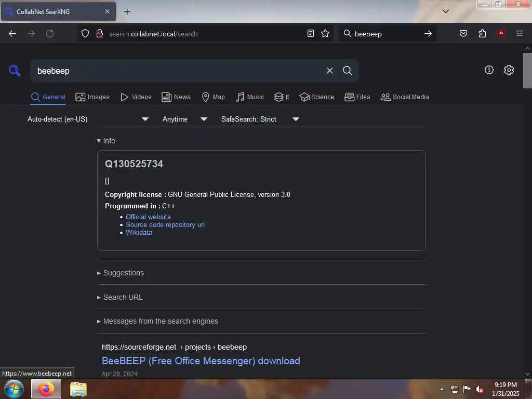
Task: Open SafeSearch: Strict dropdown
Action: pyautogui.click(x=260, y=119)
